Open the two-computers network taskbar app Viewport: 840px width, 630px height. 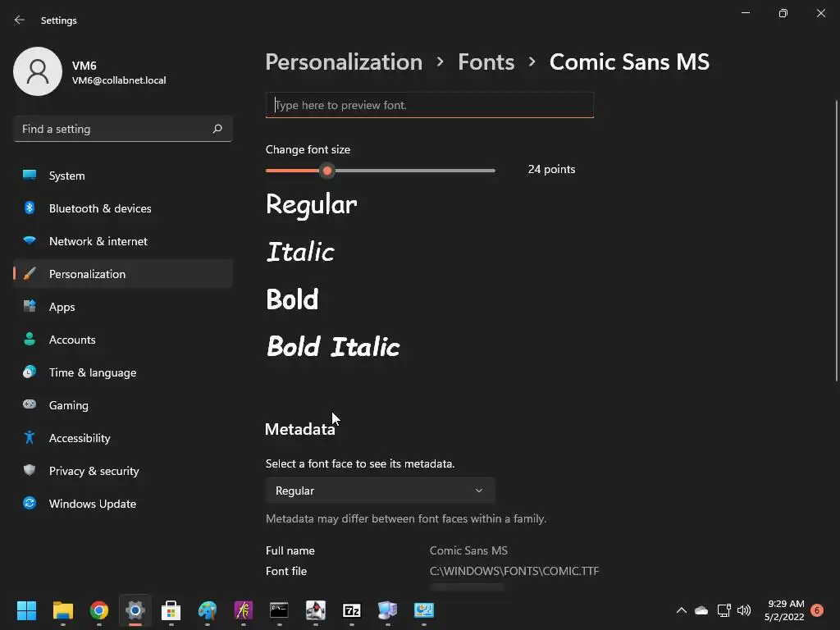[387, 610]
